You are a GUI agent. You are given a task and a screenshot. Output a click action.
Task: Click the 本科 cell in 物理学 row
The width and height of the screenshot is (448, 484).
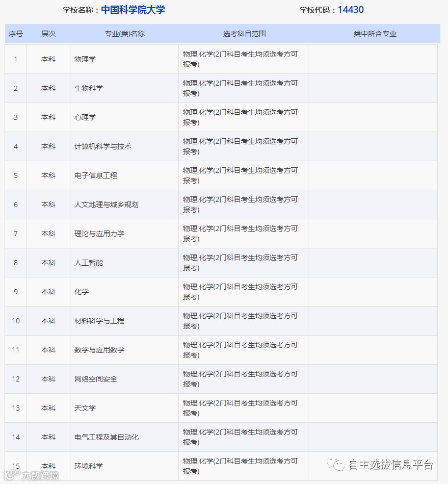pos(48,59)
